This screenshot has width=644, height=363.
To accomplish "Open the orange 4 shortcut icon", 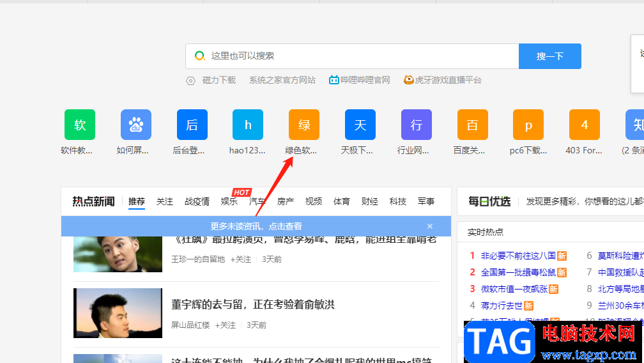I will point(585,125).
